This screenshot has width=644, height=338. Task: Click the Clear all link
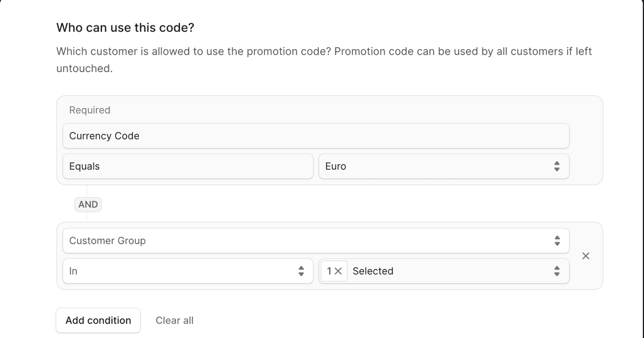pos(174,320)
